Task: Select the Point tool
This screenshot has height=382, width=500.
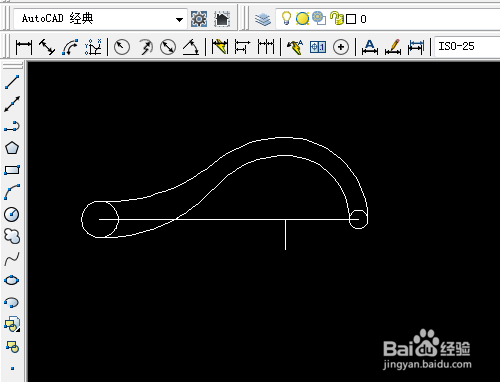Action: click(12, 368)
